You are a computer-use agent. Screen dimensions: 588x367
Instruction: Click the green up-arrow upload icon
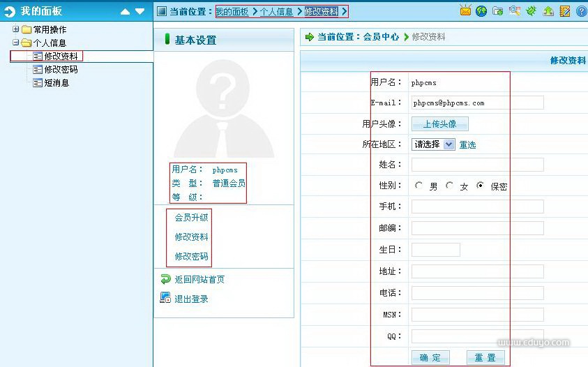pyautogui.click(x=548, y=11)
